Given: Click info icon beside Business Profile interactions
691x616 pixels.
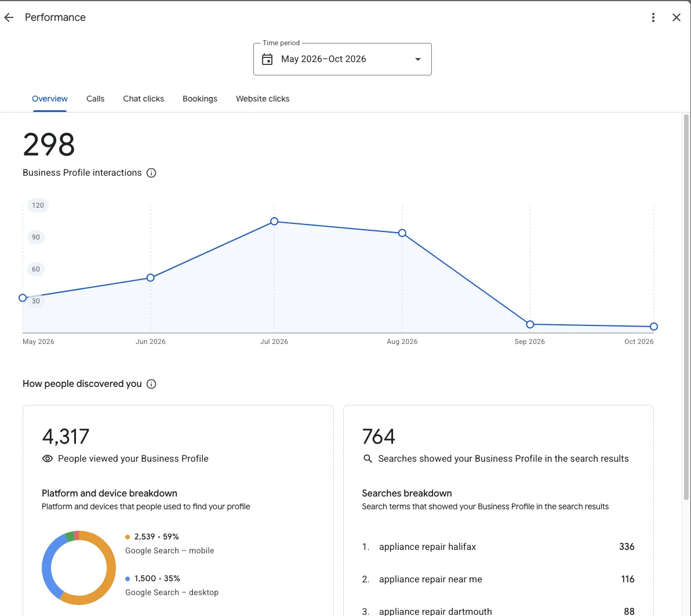Looking at the screenshot, I should tap(151, 173).
